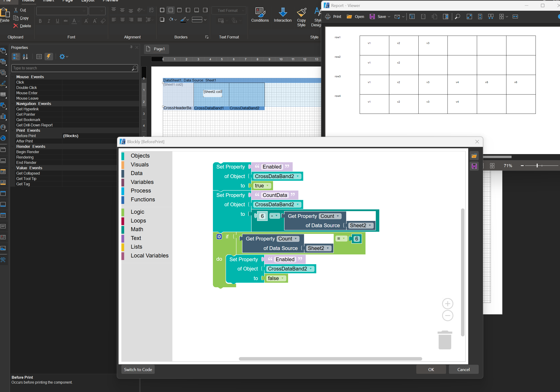
Task: Click the Copy button in Clipboard group
Action: click(21, 18)
